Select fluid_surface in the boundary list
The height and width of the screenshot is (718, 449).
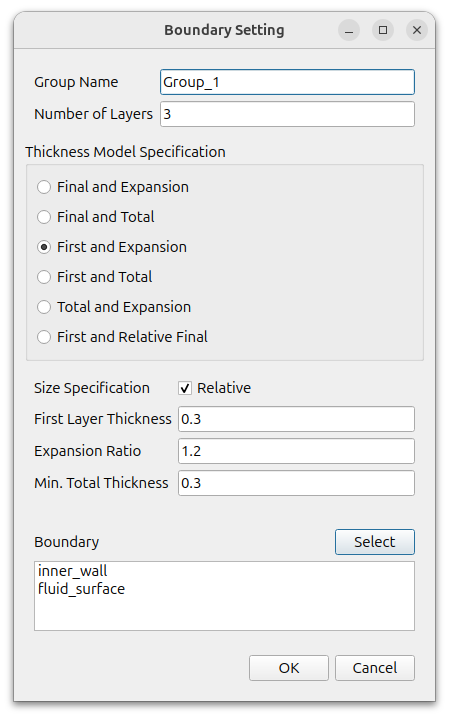pyautogui.click(x=81, y=588)
